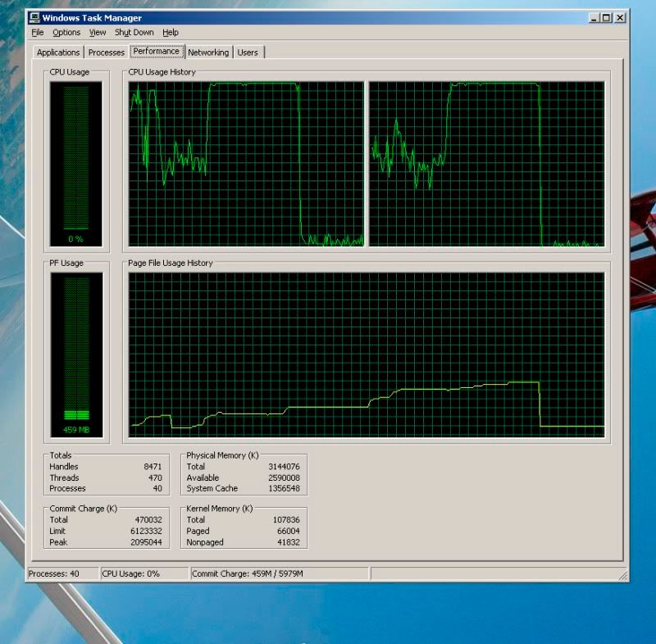Click Kernel Memory Total 107836

286,519
